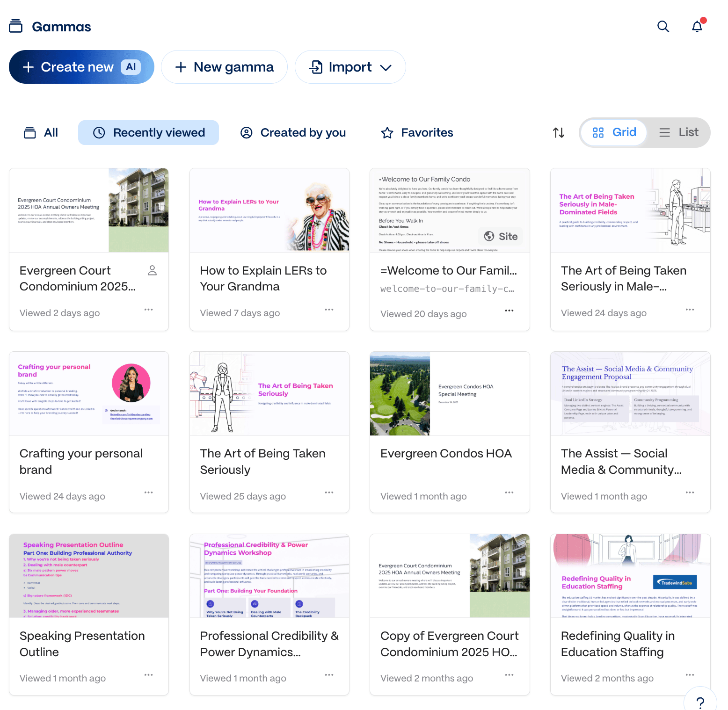Open more options for The Art of Being Taken Seriously

(329, 493)
